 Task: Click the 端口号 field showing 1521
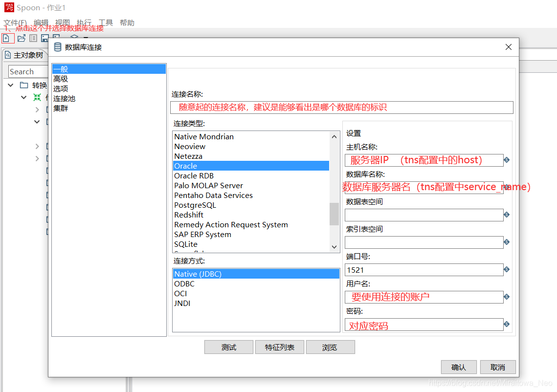click(x=424, y=269)
